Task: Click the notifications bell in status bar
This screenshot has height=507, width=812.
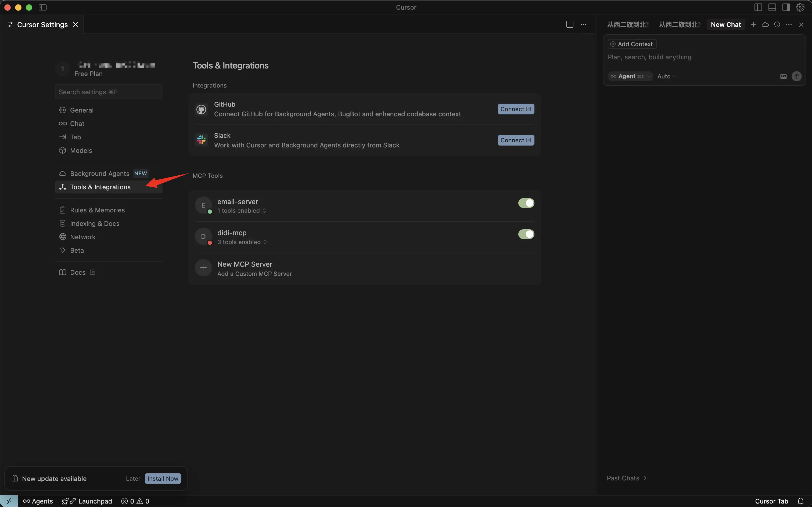Action: 801,501
